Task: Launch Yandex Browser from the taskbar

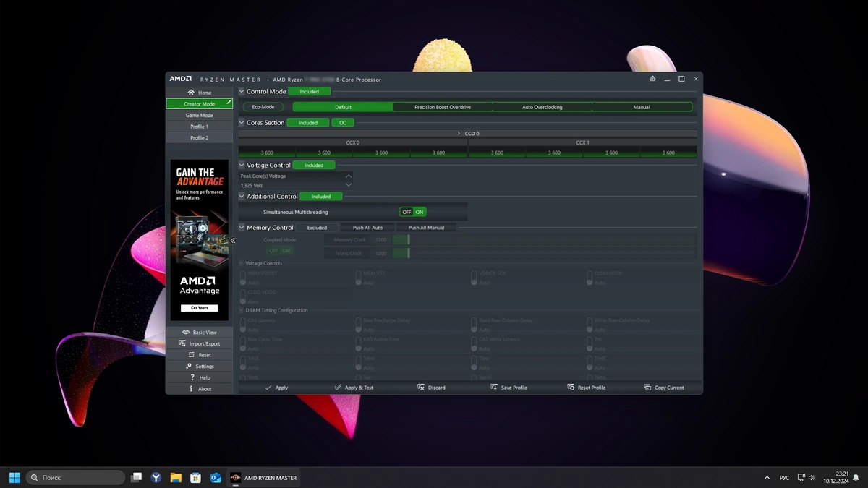Action: pyautogui.click(x=156, y=477)
